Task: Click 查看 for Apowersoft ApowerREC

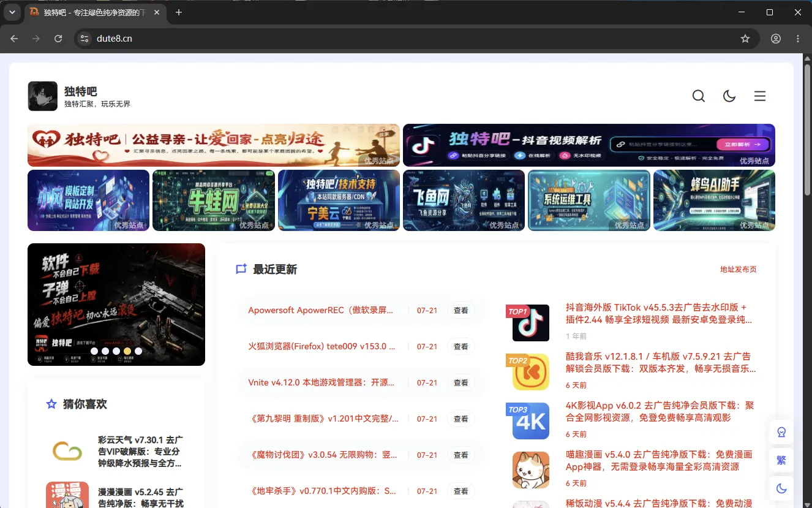Action: pyautogui.click(x=461, y=311)
